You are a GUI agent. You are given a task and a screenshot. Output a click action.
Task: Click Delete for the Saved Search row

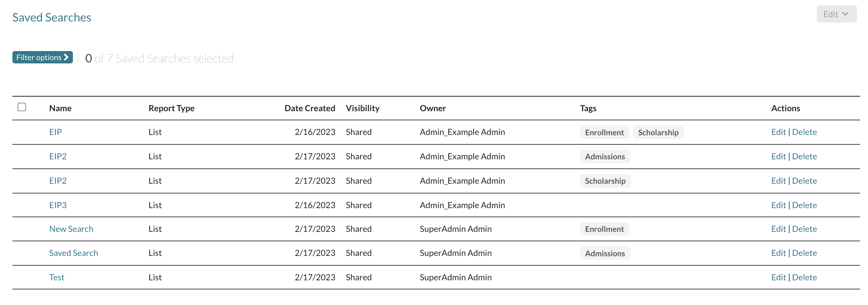click(x=804, y=253)
